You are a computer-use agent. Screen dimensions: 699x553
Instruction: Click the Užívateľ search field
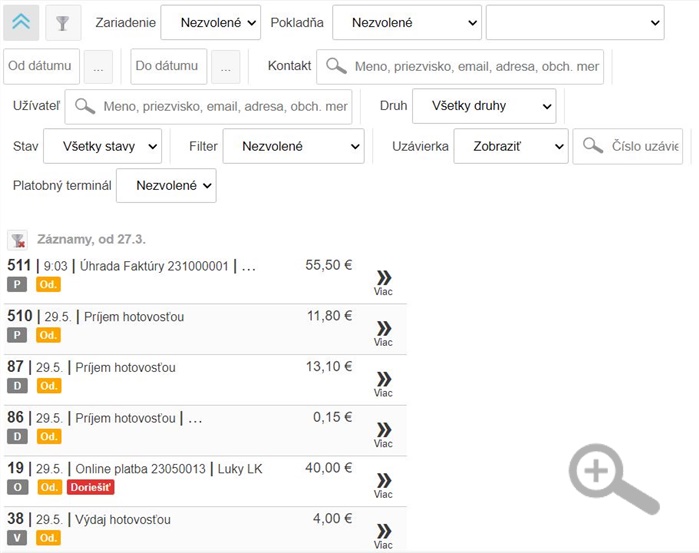208,107
